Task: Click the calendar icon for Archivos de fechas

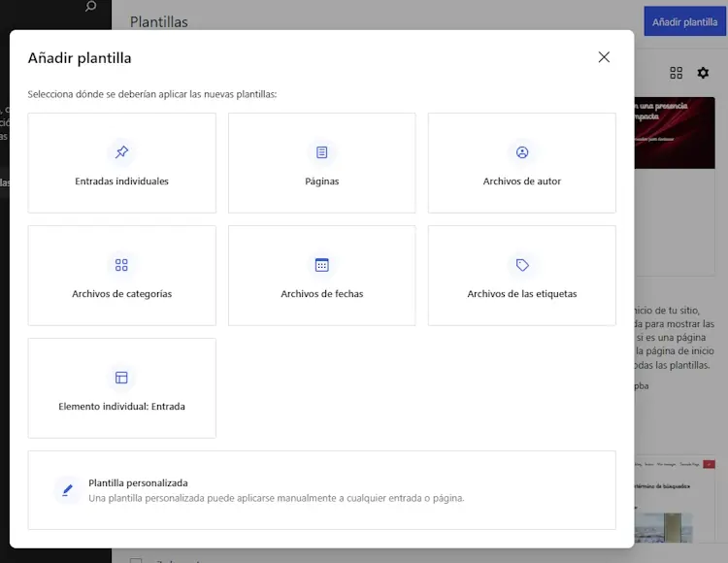Action: point(321,265)
